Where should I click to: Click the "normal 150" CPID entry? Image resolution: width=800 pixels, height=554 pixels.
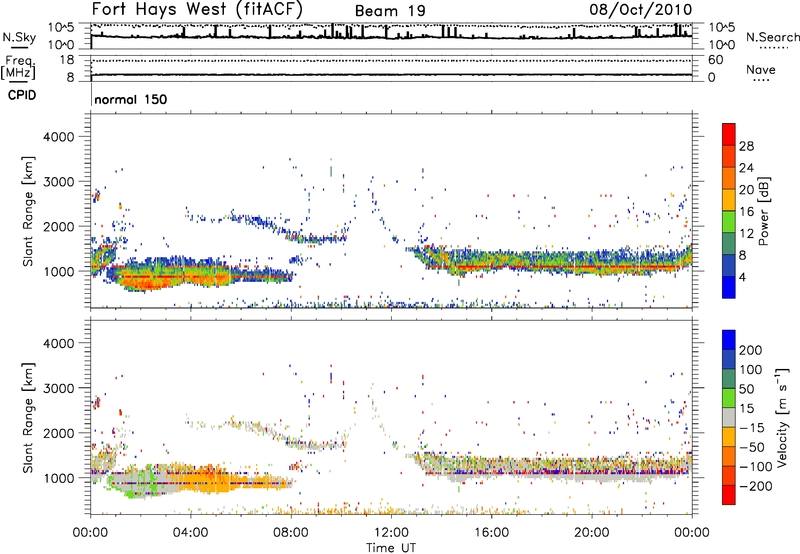pos(131,99)
